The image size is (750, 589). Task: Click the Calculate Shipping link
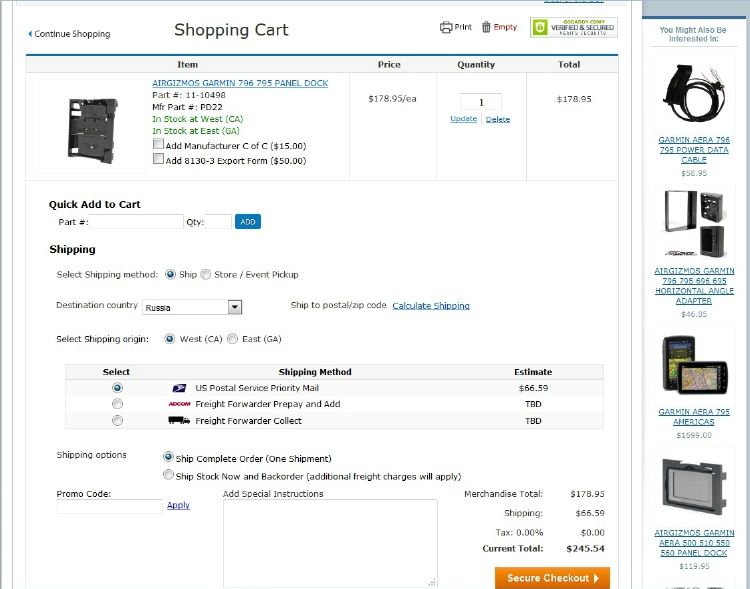(x=431, y=305)
